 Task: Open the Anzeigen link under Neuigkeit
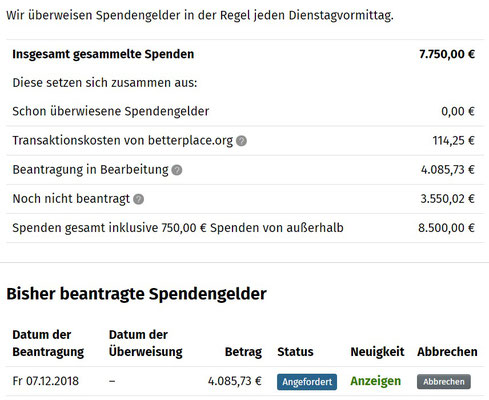375,381
